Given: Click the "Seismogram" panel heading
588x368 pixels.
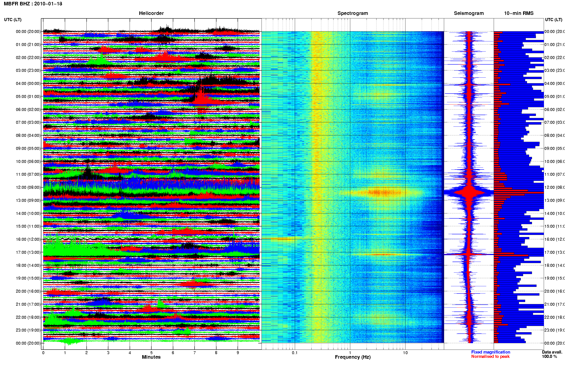Looking at the screenshot, I should pyautogui.click(x=469, y=13).
